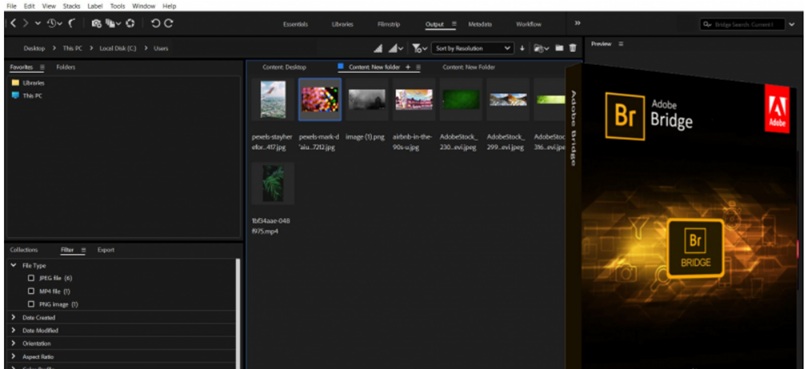Switch to Content: Desktop tab
Image resolution: width=806 pixels, height=369 pixels.
284,67
